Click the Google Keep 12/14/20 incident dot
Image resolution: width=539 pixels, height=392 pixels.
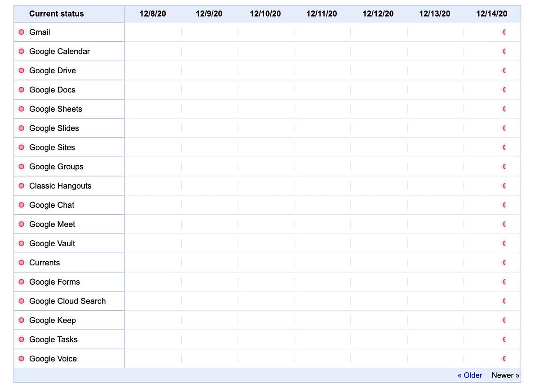504,320
